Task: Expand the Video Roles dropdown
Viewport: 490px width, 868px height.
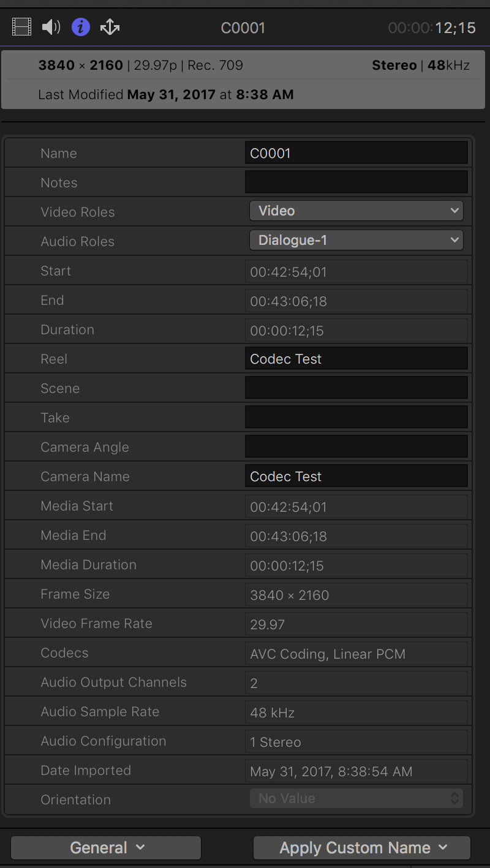Action: (356, 211)
